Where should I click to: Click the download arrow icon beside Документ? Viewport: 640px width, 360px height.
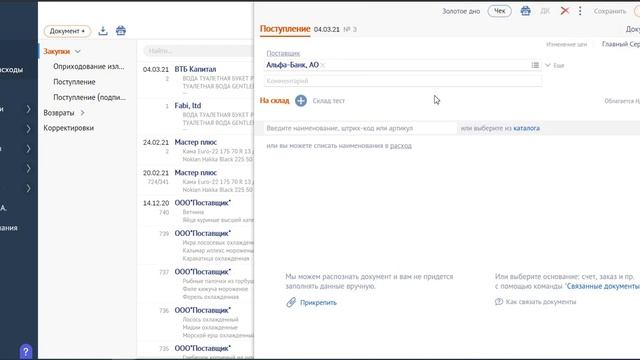103,31
